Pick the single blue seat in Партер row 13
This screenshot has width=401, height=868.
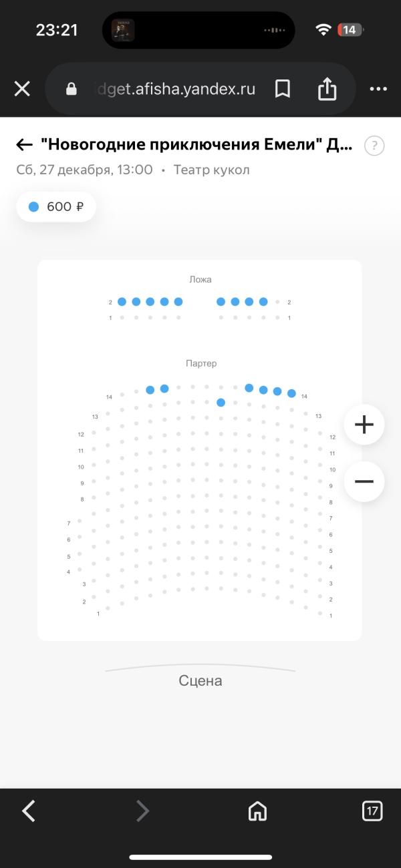221,402
